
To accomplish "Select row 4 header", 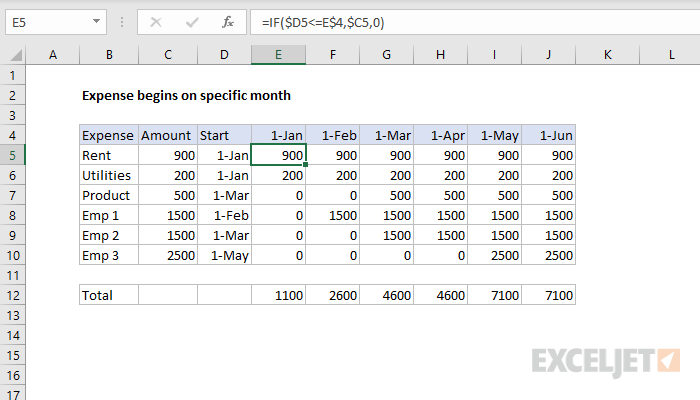I will click(12, 135).
